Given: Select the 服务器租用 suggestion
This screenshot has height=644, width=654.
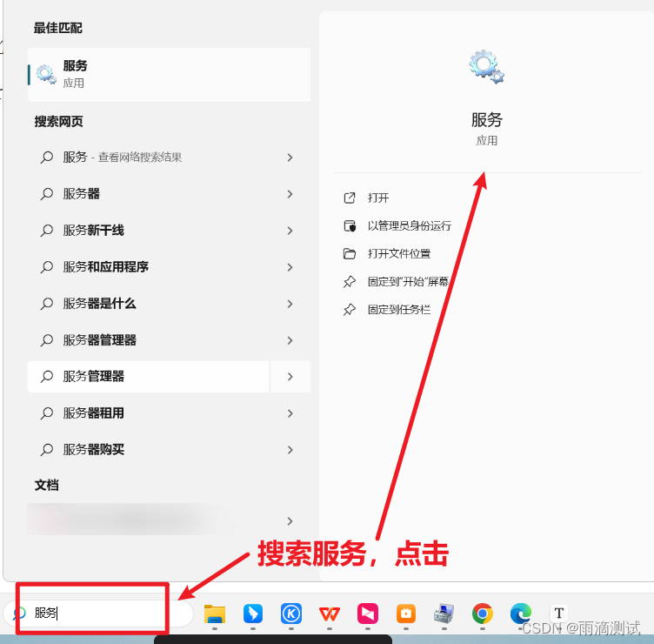Looking at the screenshot, I should (x=148, y=413).
